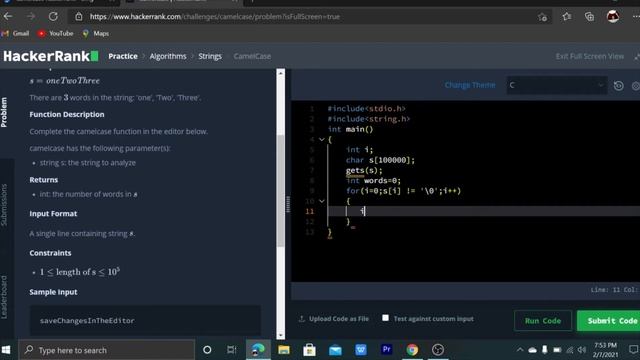Click Change Theme link
This screenshot has width=640, height=360.
coord(470,85)
